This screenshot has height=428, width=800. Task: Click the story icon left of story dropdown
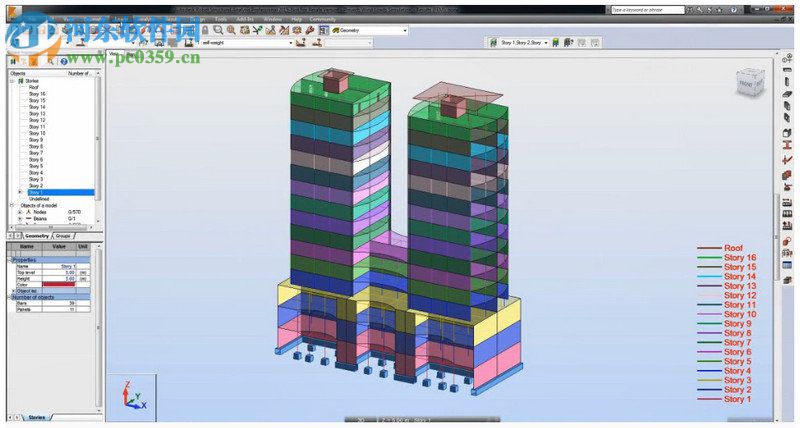493,43
